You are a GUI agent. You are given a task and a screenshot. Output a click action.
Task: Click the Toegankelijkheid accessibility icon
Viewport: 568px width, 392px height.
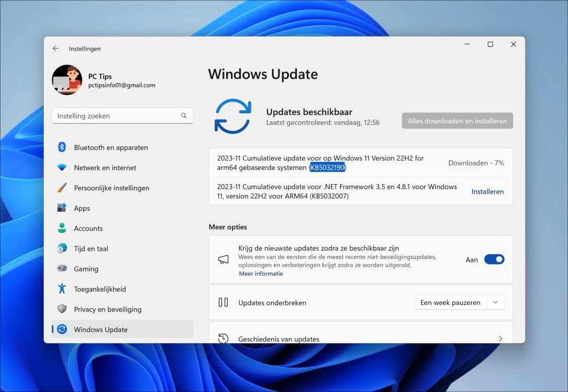tap(62, 288)
